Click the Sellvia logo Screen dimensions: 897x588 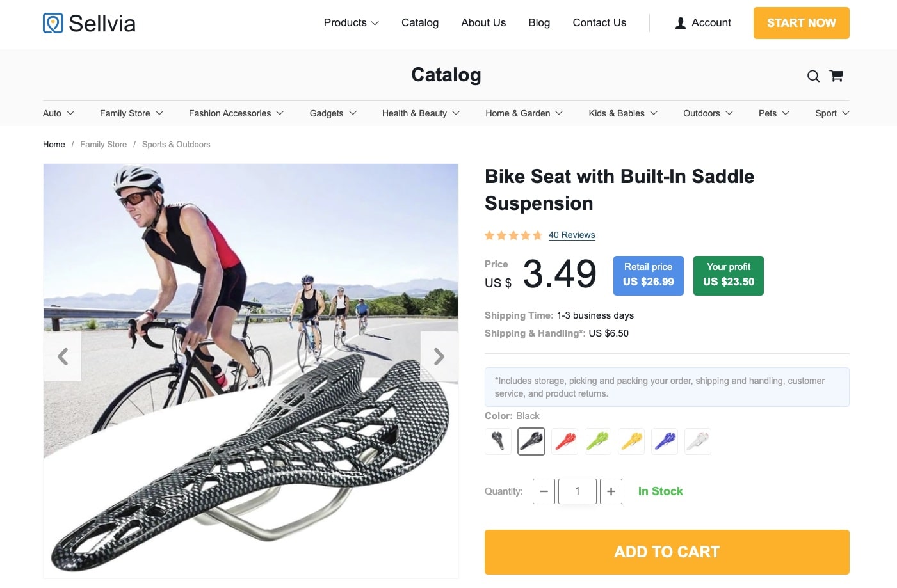(x=88, y=22)
